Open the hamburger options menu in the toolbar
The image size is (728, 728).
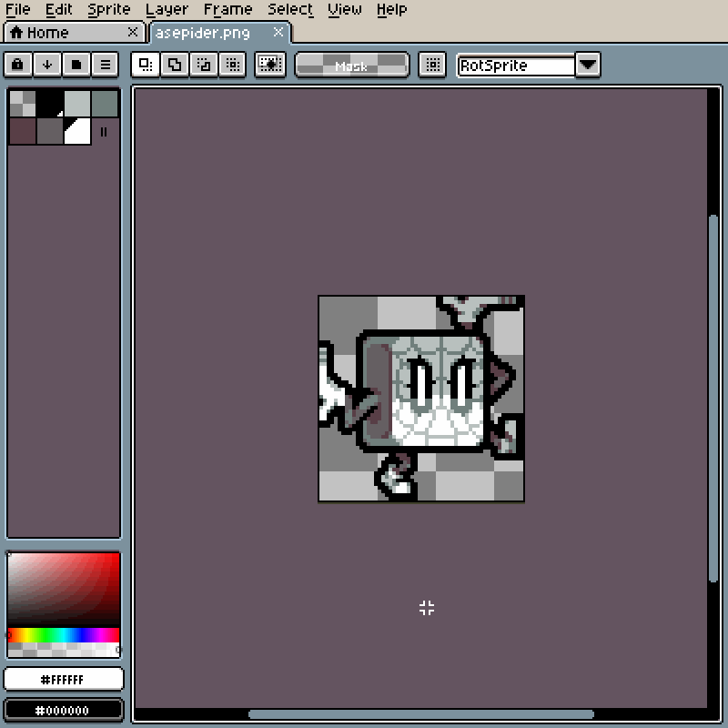coord(106,65)
